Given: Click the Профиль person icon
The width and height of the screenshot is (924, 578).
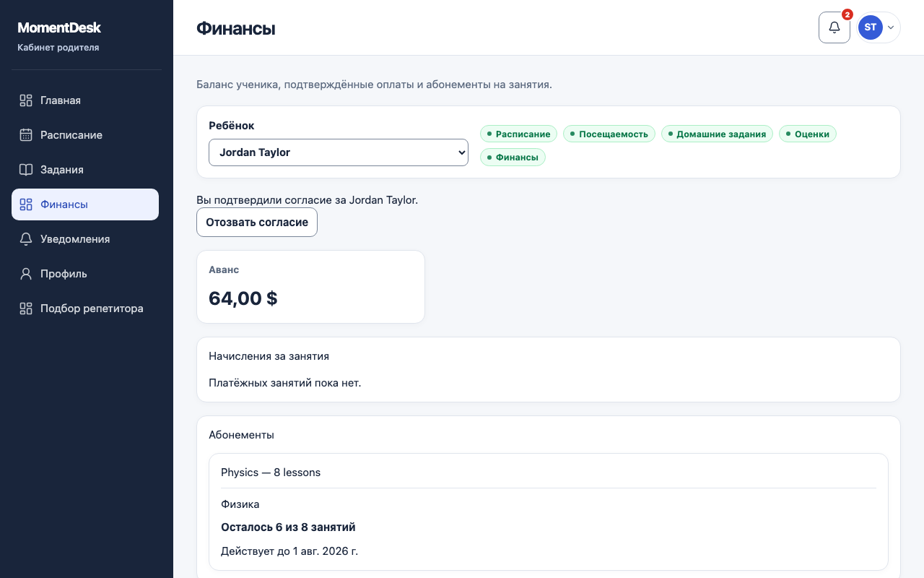Looking at the screenshot, I should tap(26, 274).
